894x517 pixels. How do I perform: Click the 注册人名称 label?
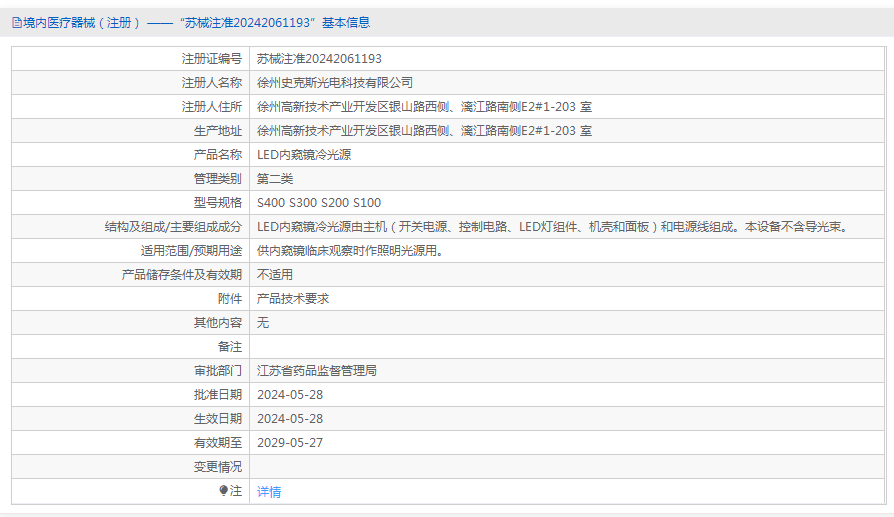pos(212,83)
